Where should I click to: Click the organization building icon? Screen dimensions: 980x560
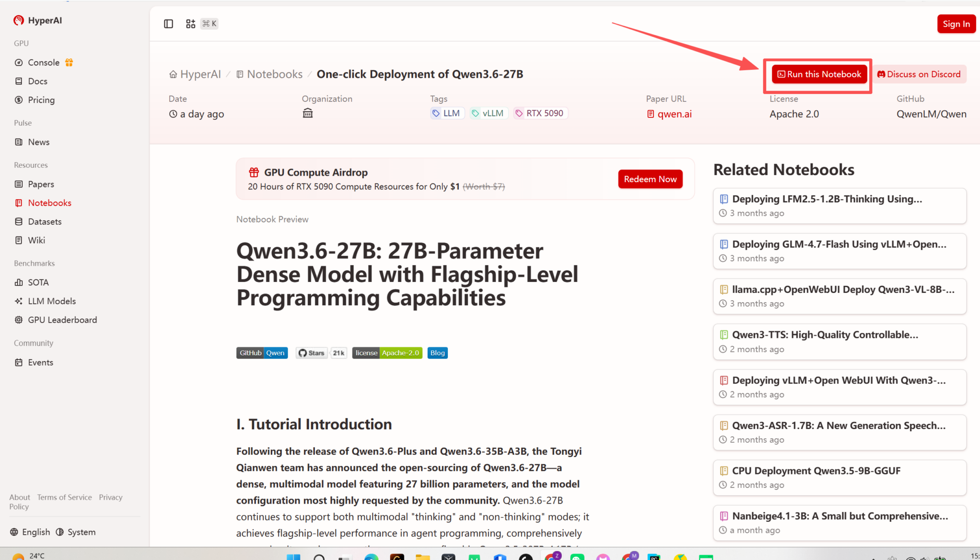(x=307, y=113)
